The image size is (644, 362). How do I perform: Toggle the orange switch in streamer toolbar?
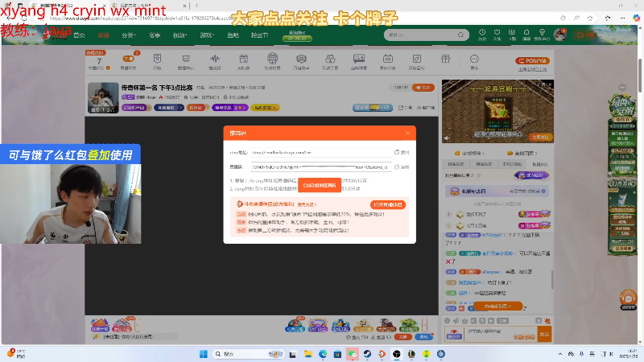pyautogui.click(x=129, y=59)
